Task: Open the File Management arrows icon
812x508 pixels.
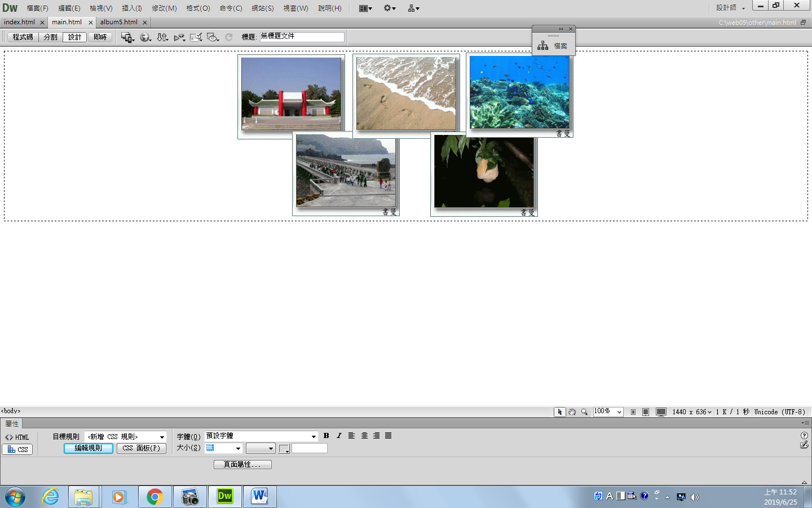Action: (x=162, y=37)
